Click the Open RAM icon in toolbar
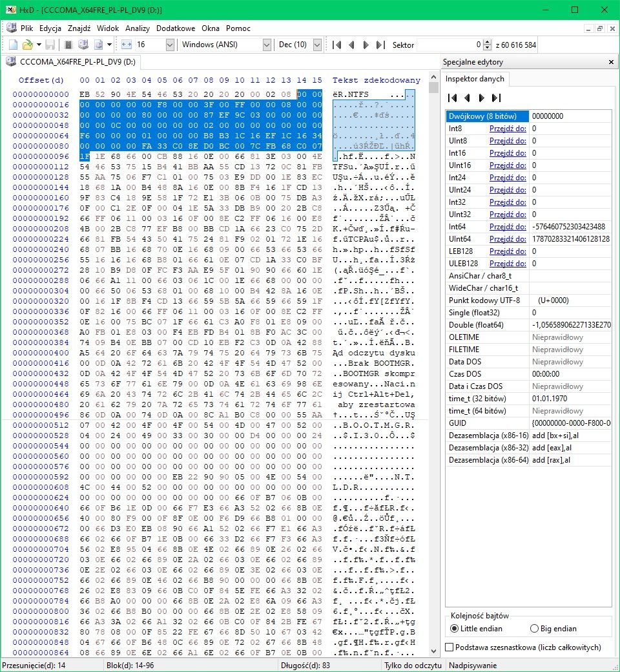Image resolution: width=620 pixels, height=672 pixels. pos(68,45)
